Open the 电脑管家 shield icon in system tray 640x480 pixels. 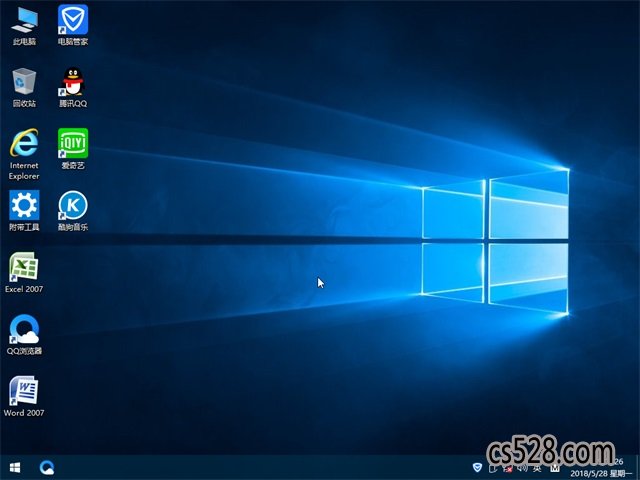coord(477,467)
